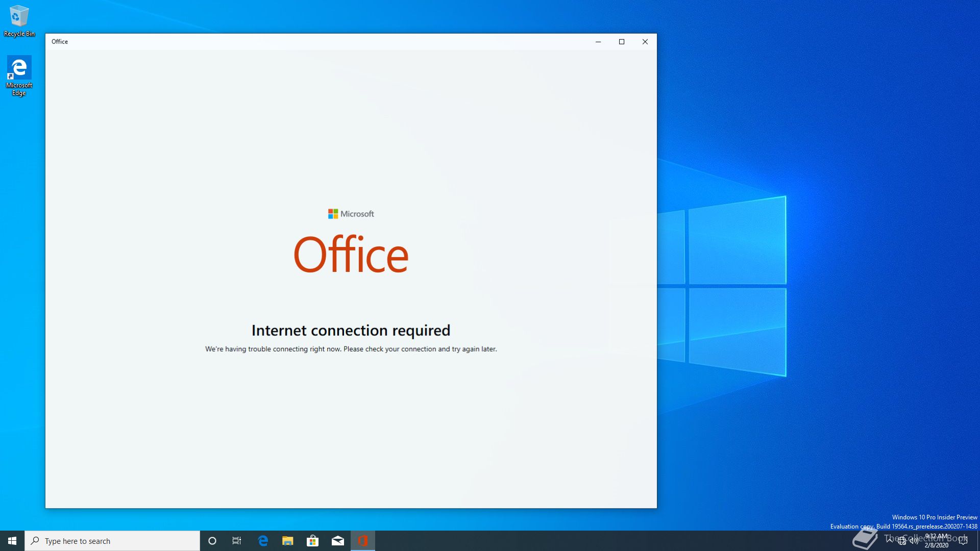Open Task View from the taskbar

[x=237, y=541]
